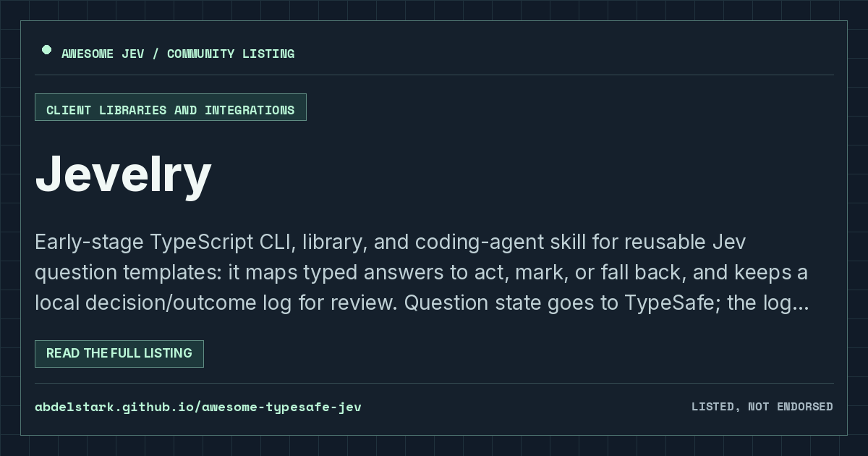Visit the abdelstark.github.io/awesome-typesafe-jev link
The width and height of the screenshot is (868, 456).
coord(198,407)
